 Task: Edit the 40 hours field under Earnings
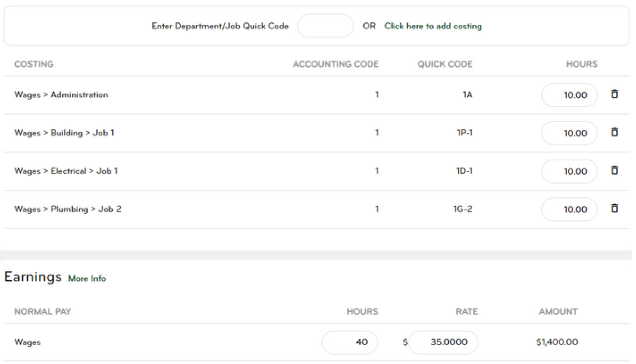tap(350, 342)
